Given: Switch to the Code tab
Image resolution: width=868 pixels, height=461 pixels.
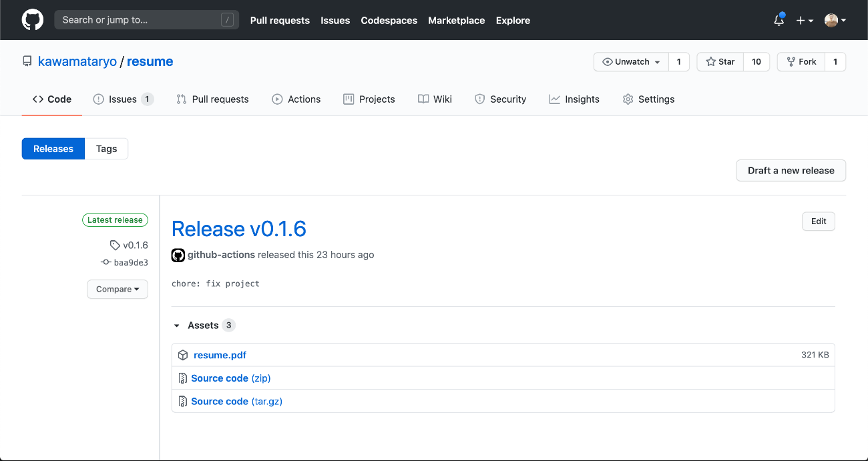Looking at the screenshot, I should pos(52,99).
